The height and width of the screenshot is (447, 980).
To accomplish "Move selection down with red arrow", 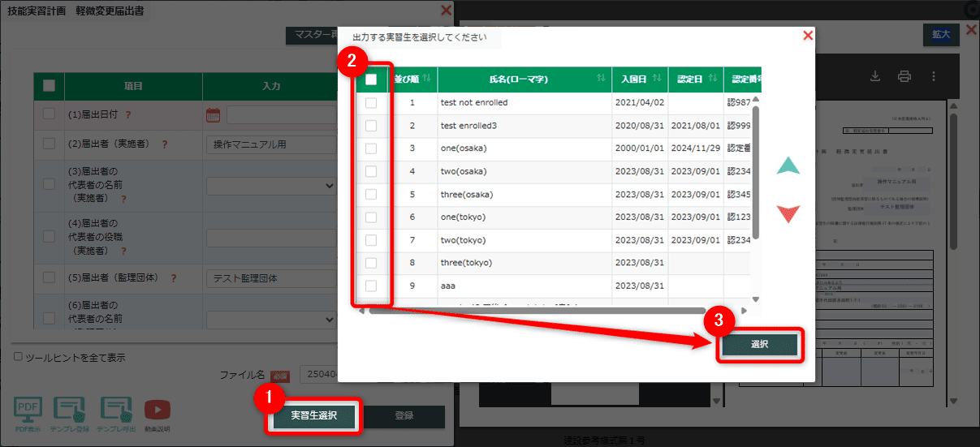I will (x=788, y=214).
